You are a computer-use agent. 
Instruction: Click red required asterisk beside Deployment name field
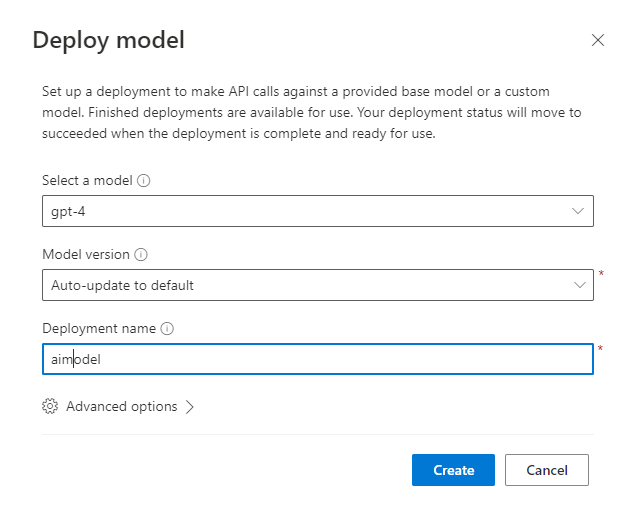pos(600,348)
